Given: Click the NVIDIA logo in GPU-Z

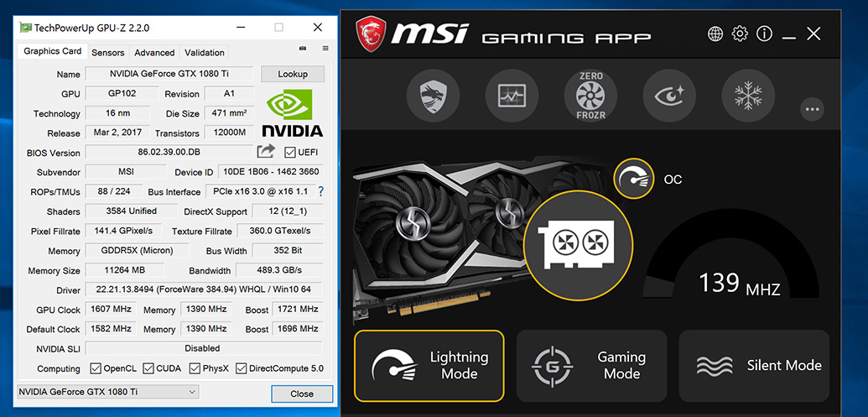Looking at the screenshot, I should coord(293,113).
